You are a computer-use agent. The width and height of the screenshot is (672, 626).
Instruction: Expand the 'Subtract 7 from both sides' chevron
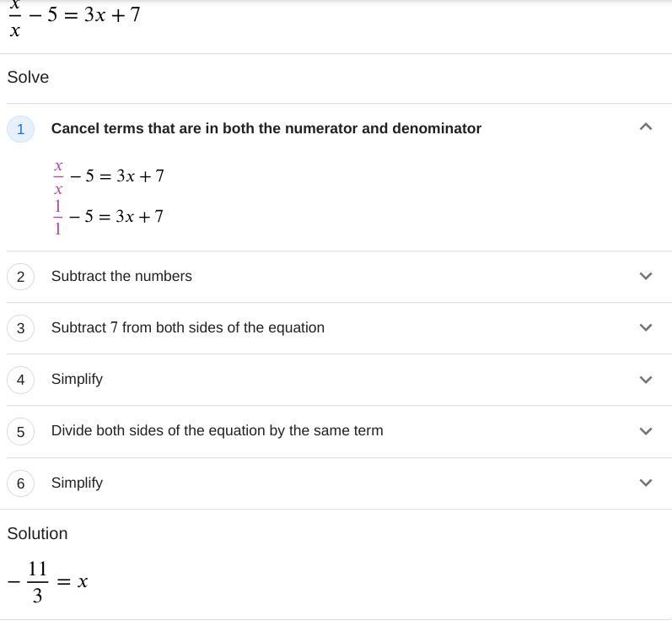click(646, 327)
